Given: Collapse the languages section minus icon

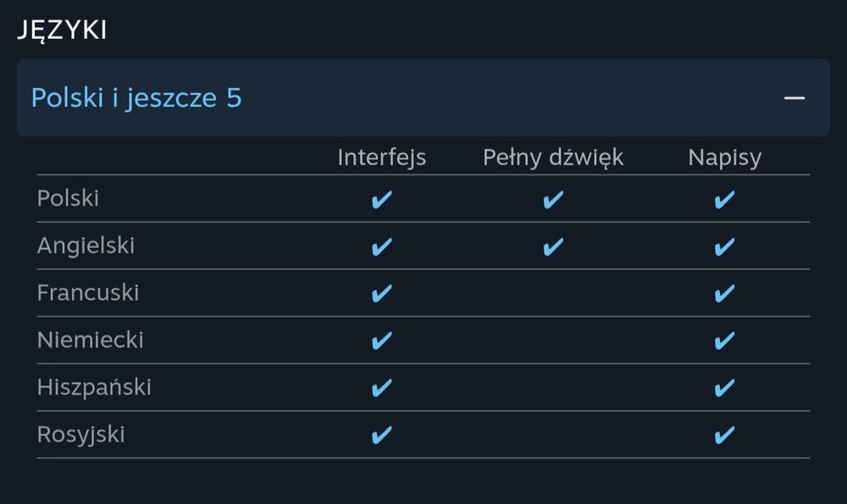Looking at the screenshot, I should tap(794, 98).
